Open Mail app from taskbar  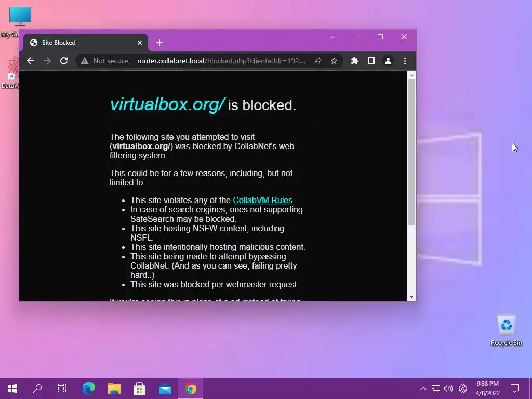click(165, 389)
